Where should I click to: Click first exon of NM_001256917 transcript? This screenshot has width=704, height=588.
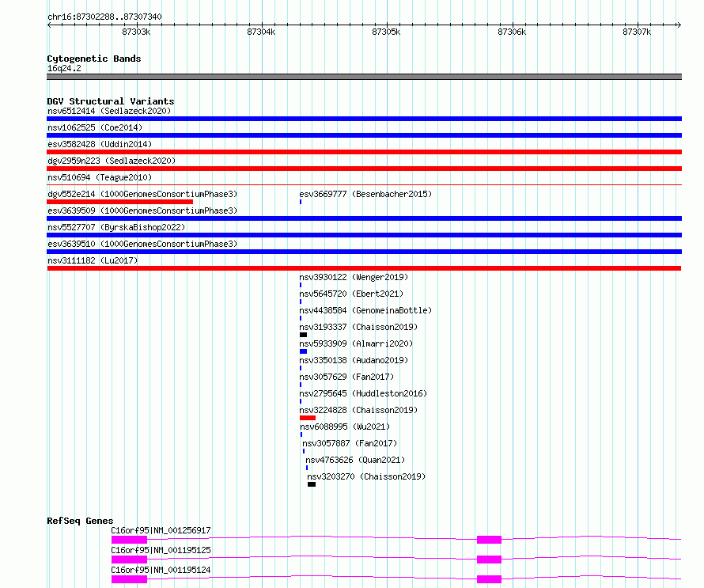coord(129,540)
